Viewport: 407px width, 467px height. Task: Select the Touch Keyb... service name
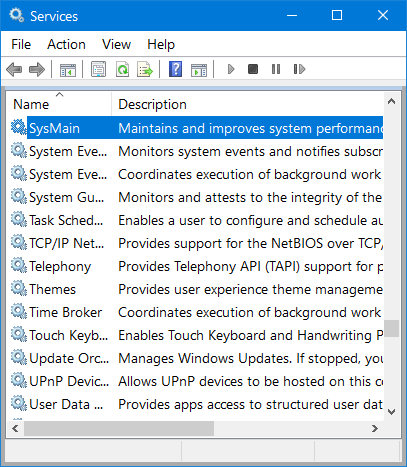tap(69, 335)
